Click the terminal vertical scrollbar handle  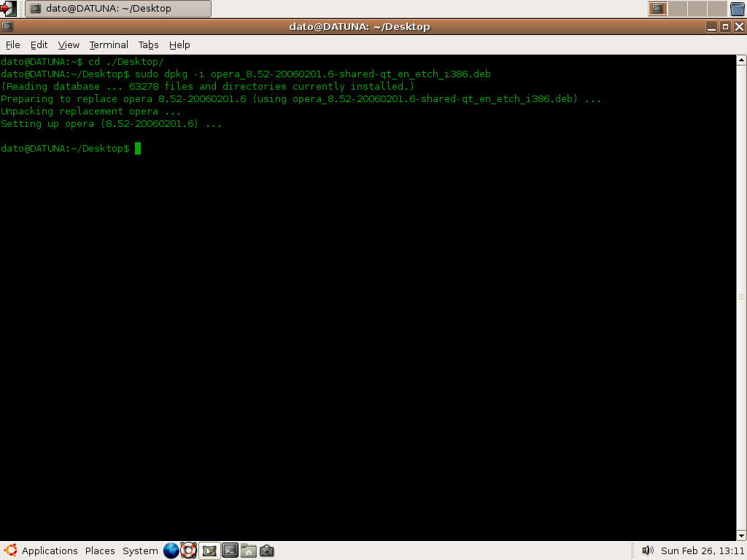(741, 297)
